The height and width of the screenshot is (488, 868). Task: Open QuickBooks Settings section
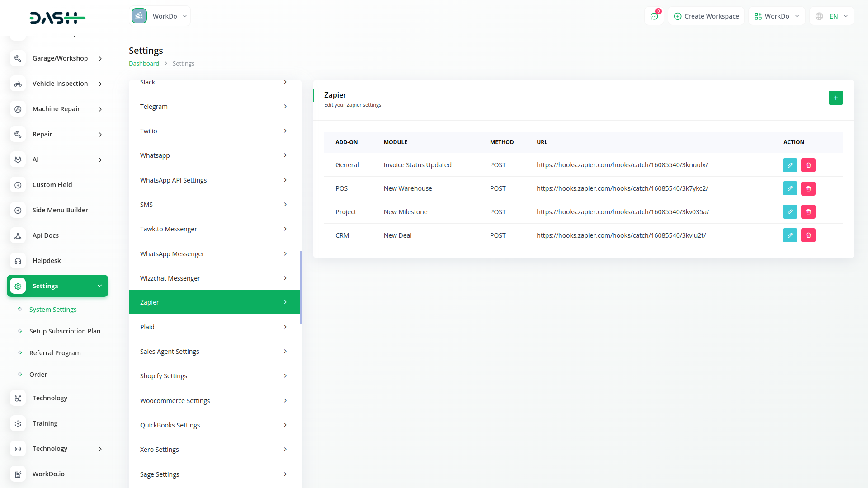214,425
